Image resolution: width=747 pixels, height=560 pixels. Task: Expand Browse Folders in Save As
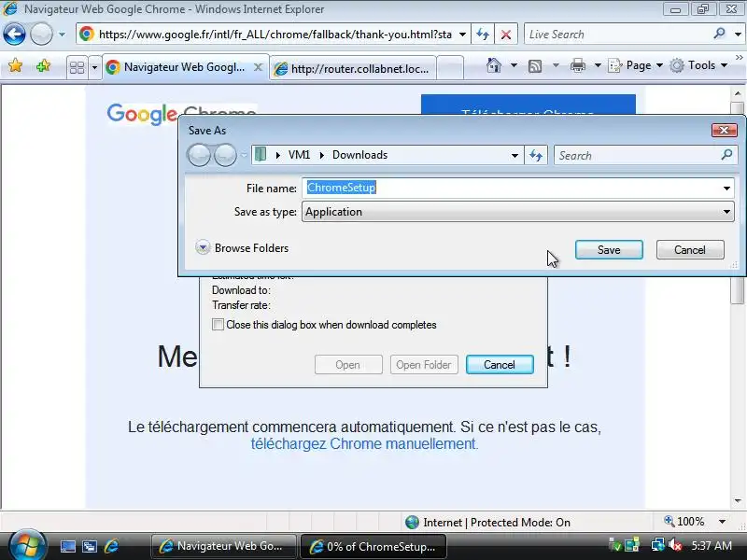pyautogui.click(x=242, y=247)
